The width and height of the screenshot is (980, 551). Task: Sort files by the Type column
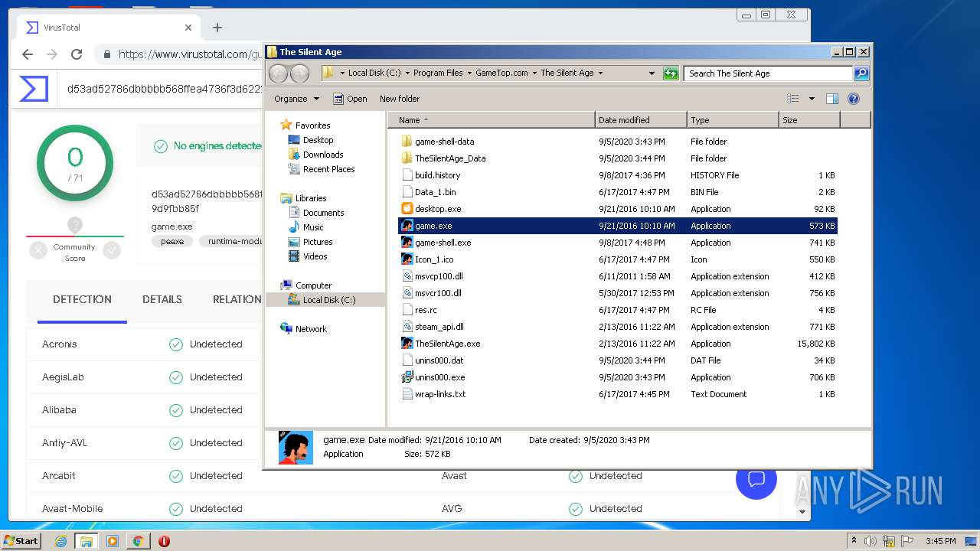click(x=732, y=120)
